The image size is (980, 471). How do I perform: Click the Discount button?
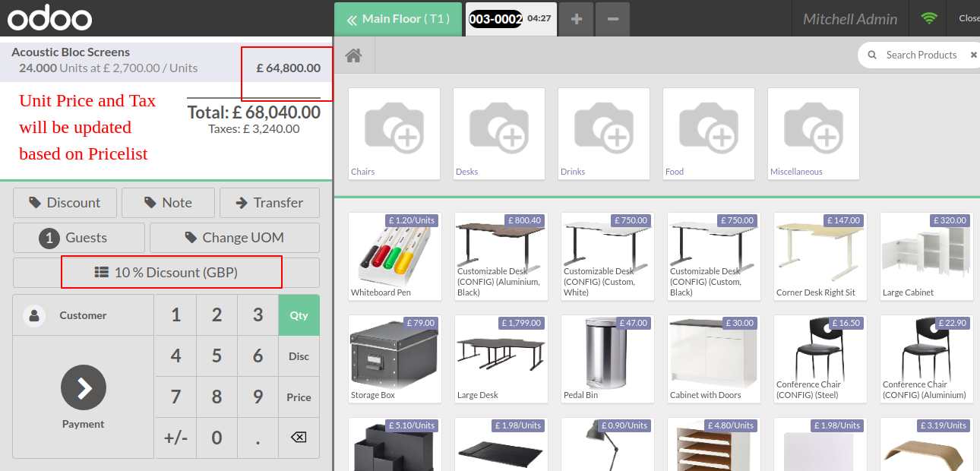pyautogui.click(x=65, y=203)
